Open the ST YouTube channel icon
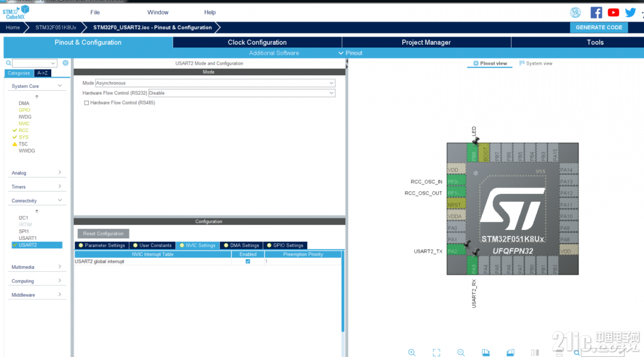Image resolution: width=644 pixels, height=357 pixels. pos(613,13)
